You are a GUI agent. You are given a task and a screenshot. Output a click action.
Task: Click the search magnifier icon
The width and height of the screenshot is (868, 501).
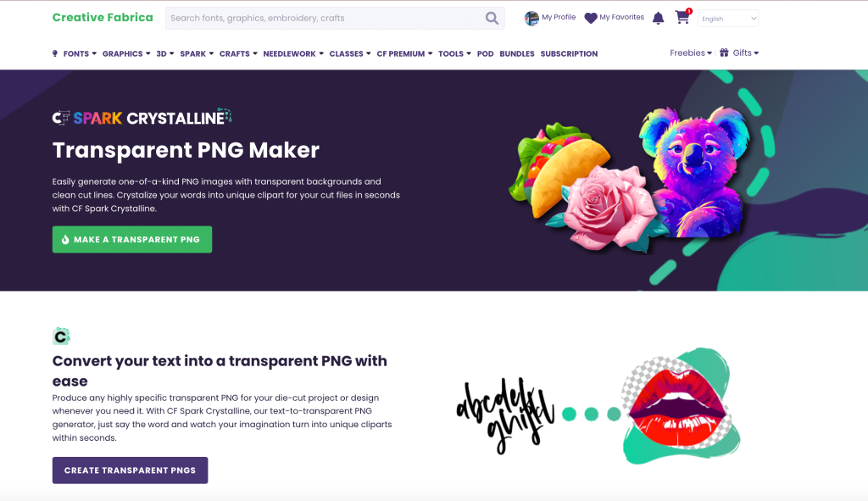click(x=492, y=19)
